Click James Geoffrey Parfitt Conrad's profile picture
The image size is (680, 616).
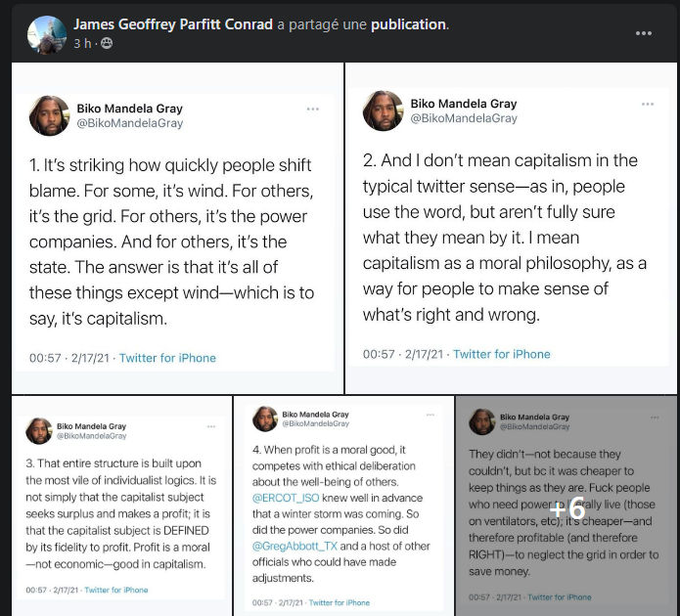coord(47,34)
